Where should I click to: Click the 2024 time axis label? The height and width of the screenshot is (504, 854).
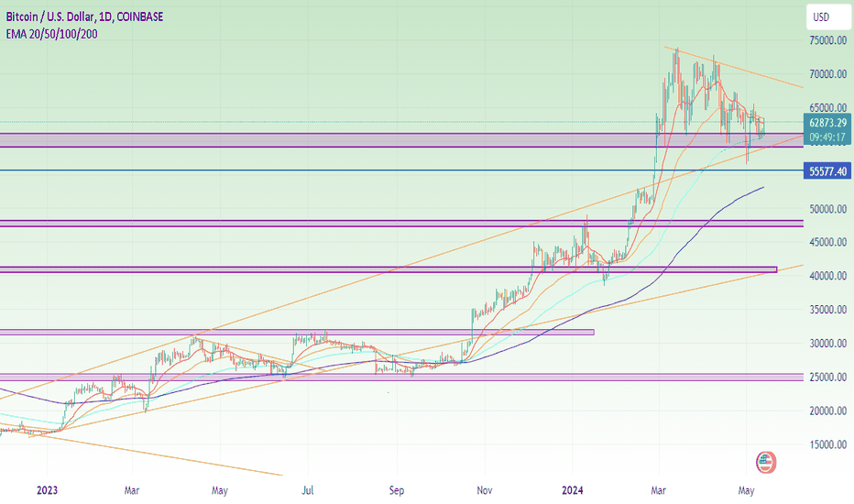[x=573, y=490]
